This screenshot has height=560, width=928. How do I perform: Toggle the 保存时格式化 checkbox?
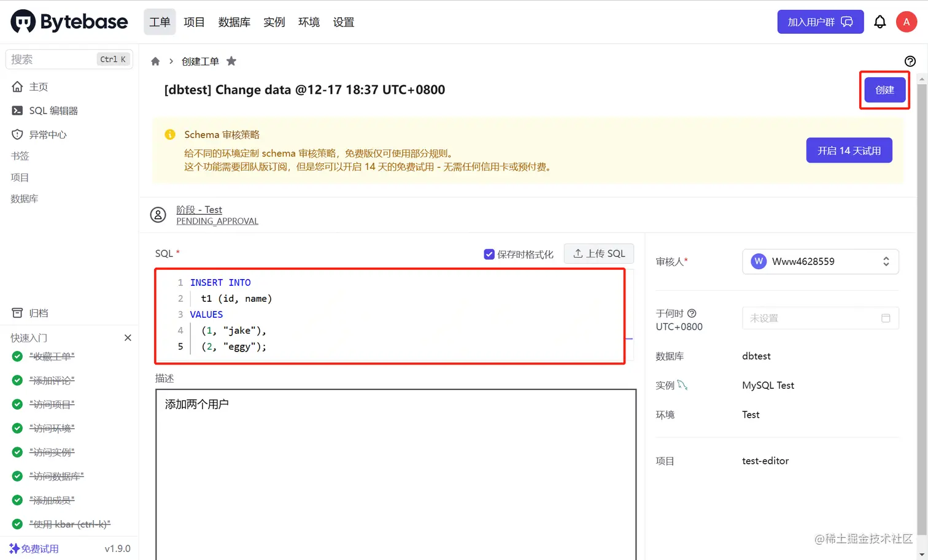[x=489, y=253]
